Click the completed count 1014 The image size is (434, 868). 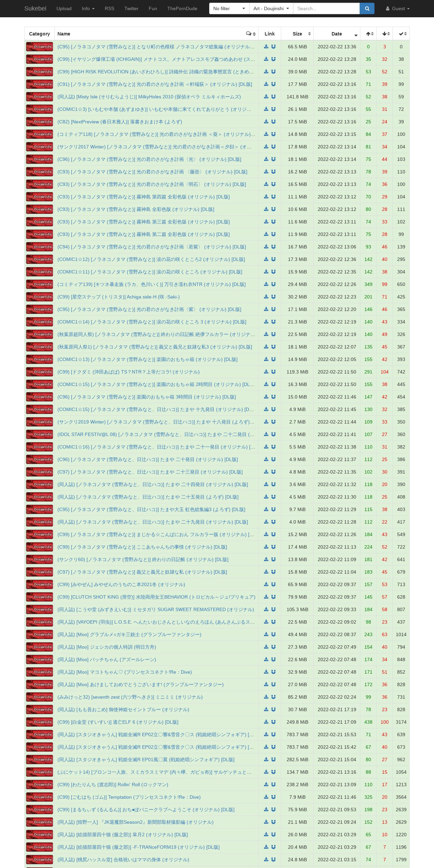[x=401, y=634]
